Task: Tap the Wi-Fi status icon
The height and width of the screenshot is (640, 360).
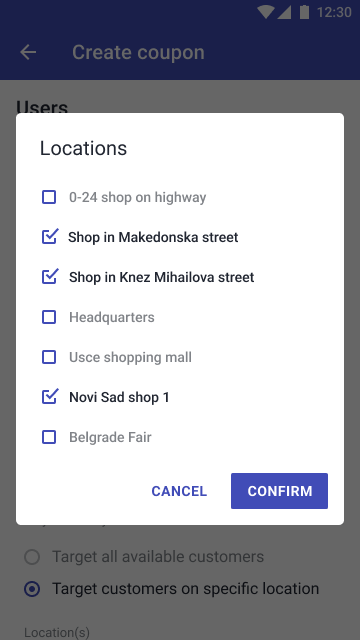Action: pyautogui.click(x=265, y=12)
